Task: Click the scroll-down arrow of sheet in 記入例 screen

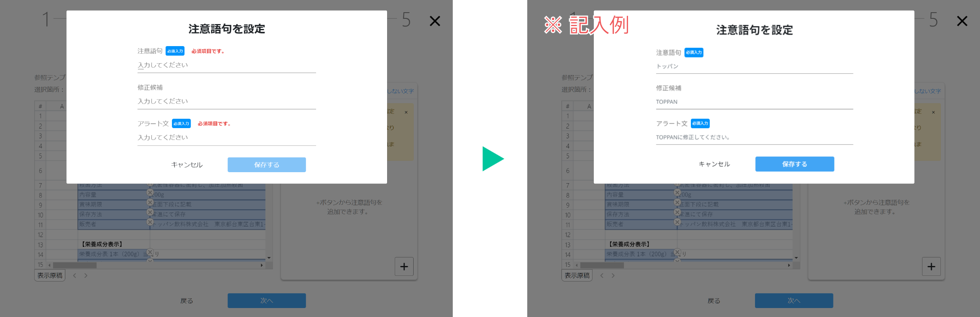Action: pos(796,258)
